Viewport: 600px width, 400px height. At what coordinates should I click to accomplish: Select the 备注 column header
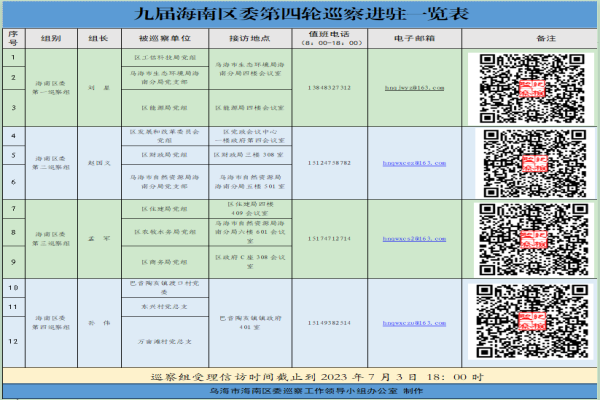(546, 38)
